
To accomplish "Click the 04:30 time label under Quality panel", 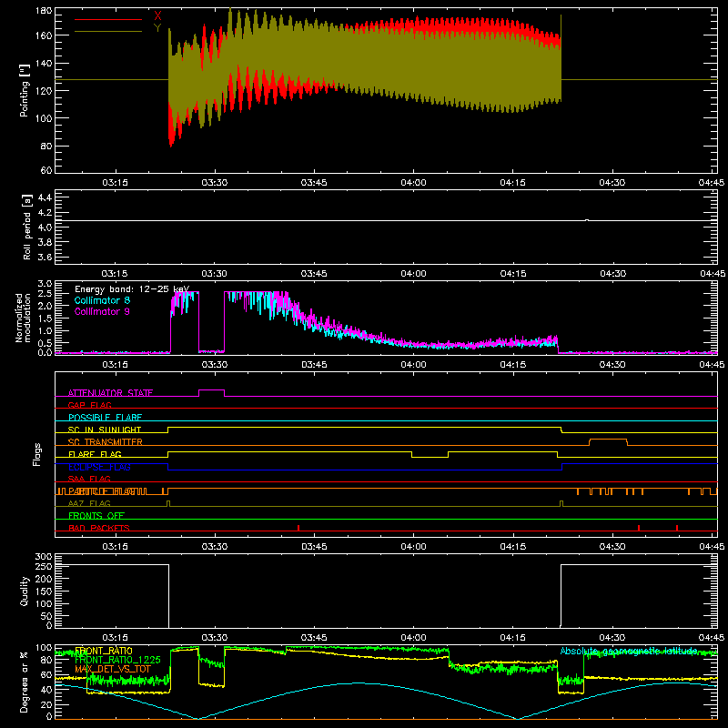I will coord(612,638).
